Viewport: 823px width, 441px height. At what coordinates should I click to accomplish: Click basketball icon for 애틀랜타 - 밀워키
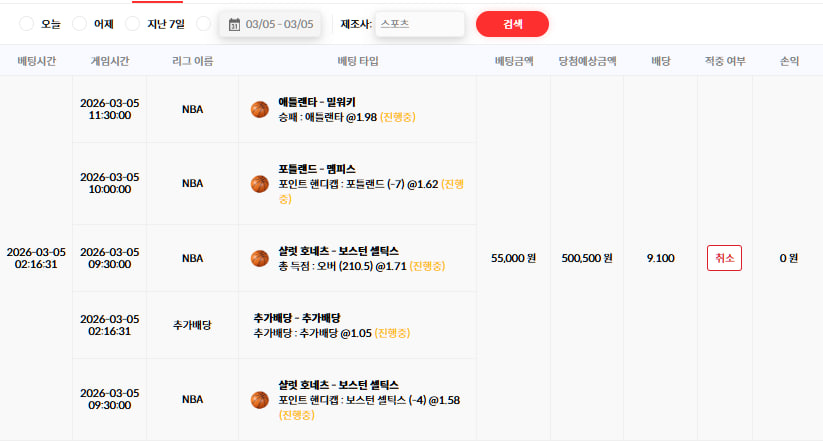260,109
